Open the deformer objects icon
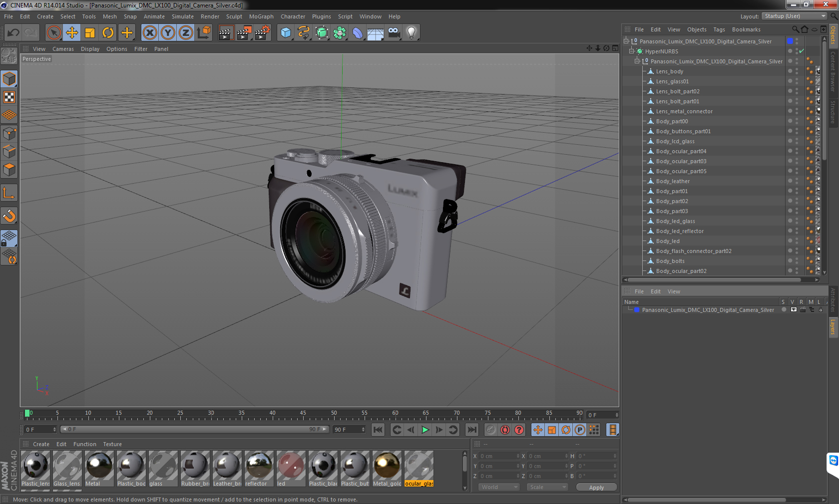The height and width of the screenshot is (504, 839). point(358,33)
